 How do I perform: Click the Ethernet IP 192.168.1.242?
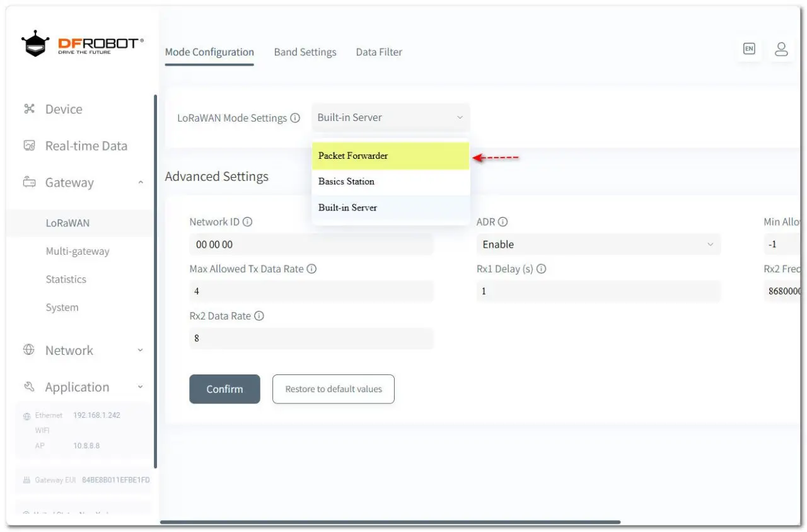click(x=96, y=415)
